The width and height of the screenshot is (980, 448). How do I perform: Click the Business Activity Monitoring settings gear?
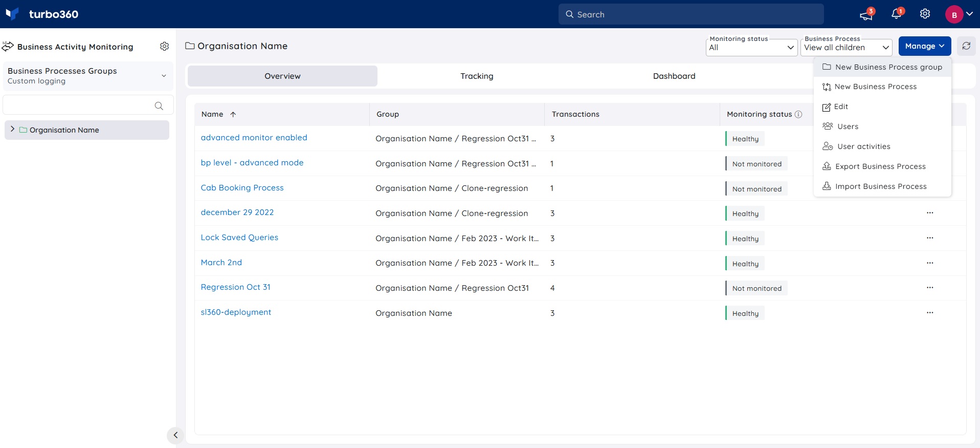click(x=164, y=46)
